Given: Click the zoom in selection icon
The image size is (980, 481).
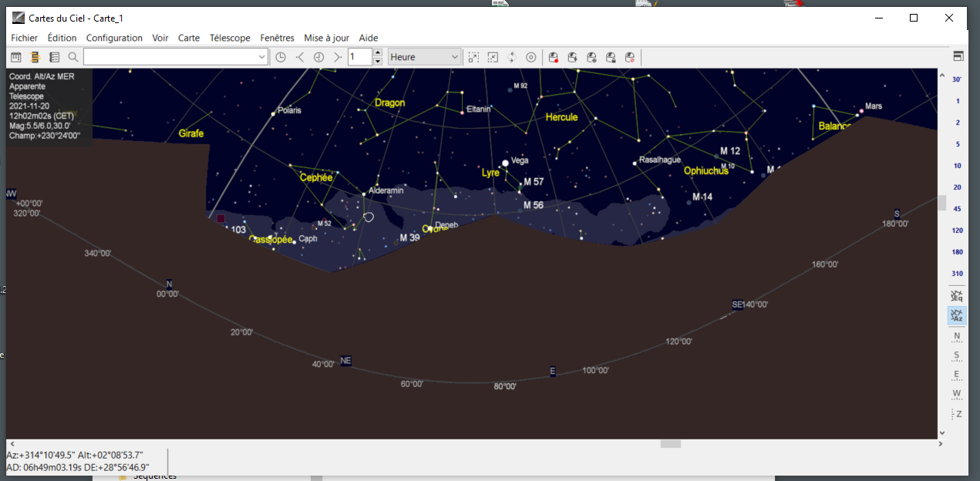Looking at the screenshot, I should [x=473, y=57].
